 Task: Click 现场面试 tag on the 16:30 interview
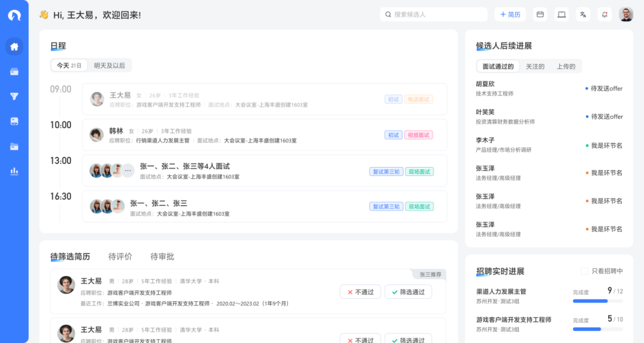419,206
